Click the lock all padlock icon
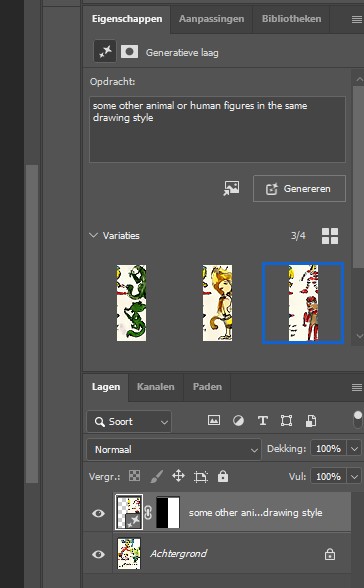 click(223, 476)
